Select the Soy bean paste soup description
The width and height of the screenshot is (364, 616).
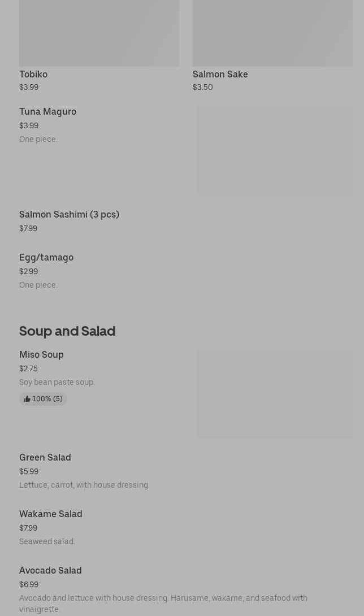[57, 382]
